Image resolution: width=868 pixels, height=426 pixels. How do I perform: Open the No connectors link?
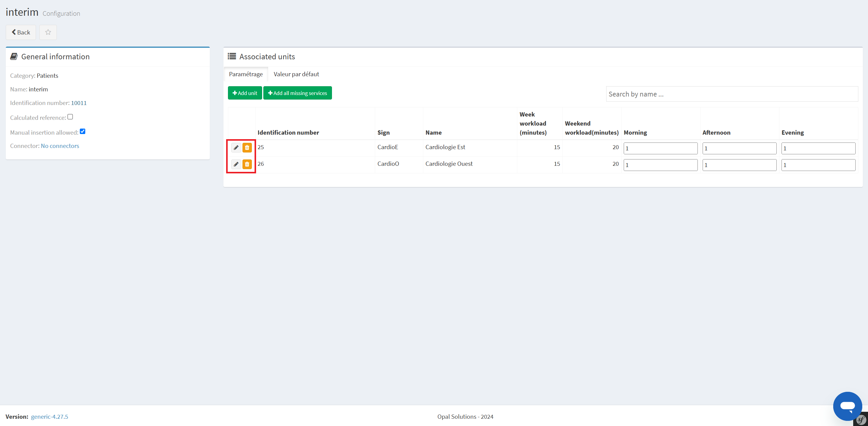click(60, 146)
